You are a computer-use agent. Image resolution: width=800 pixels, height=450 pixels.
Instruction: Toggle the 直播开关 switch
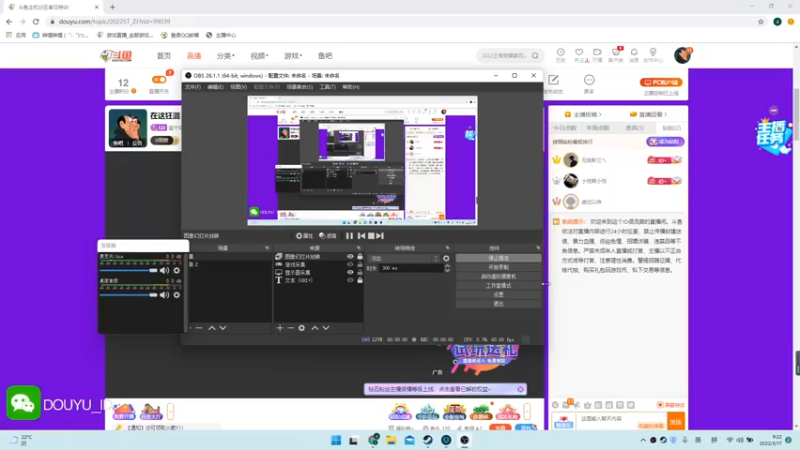coord(159,80)
